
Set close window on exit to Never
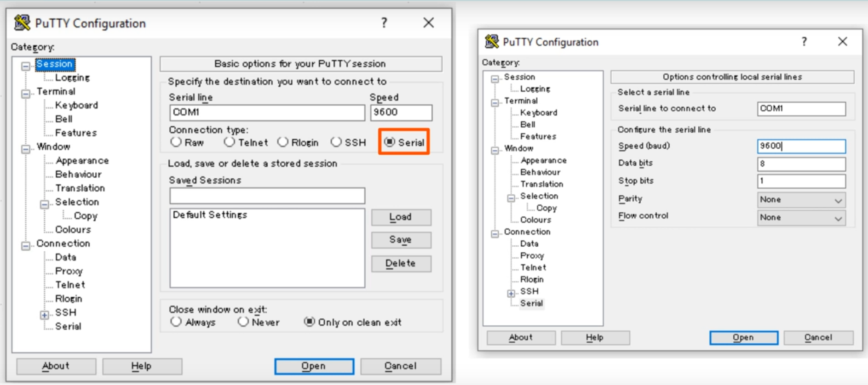[243, 322]
